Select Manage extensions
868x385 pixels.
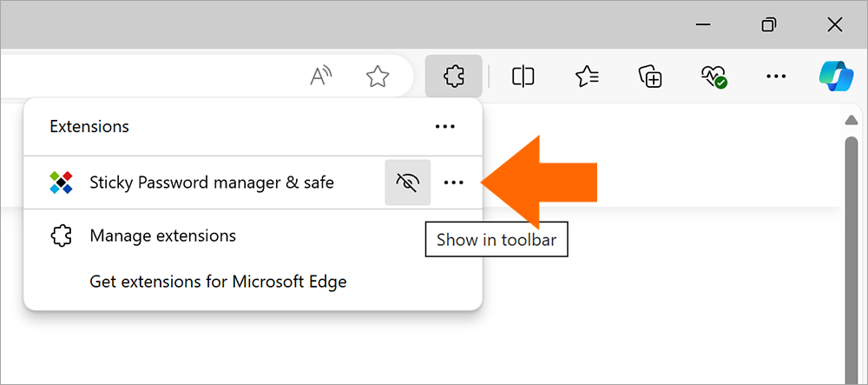point(163,236)
